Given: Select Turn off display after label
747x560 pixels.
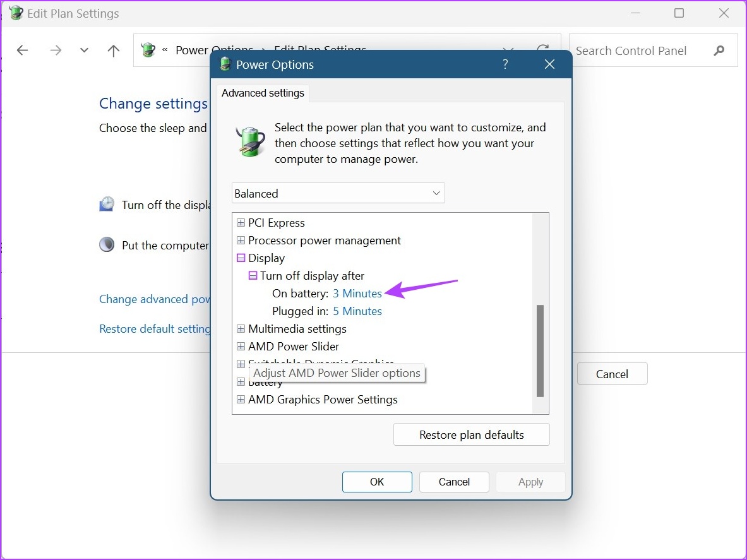Looking at the screenshot, I should pos(312,276).
